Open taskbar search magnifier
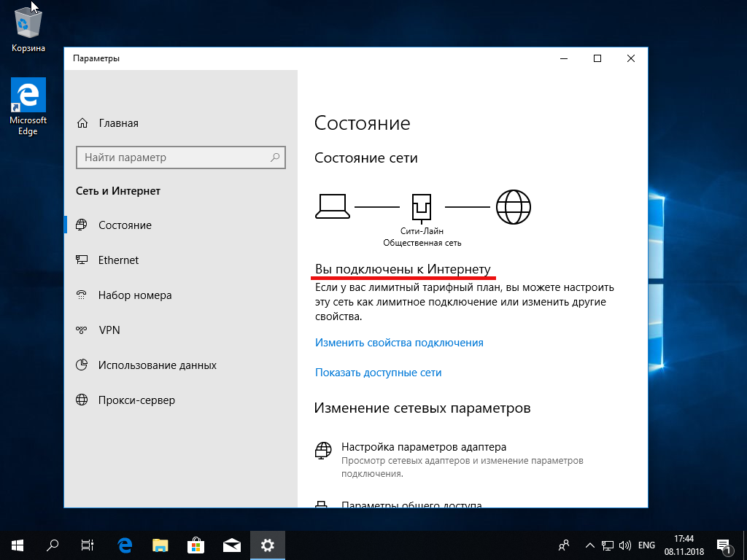 [x=53, y=545]
